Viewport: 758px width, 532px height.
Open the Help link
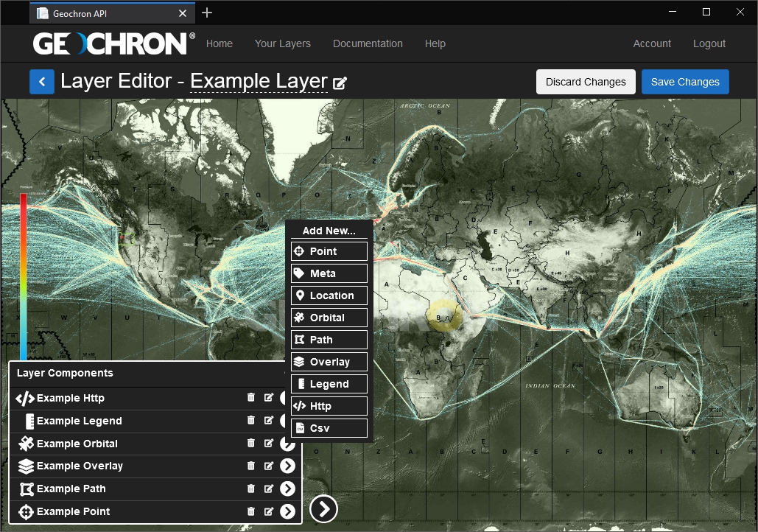coord(435,43)
